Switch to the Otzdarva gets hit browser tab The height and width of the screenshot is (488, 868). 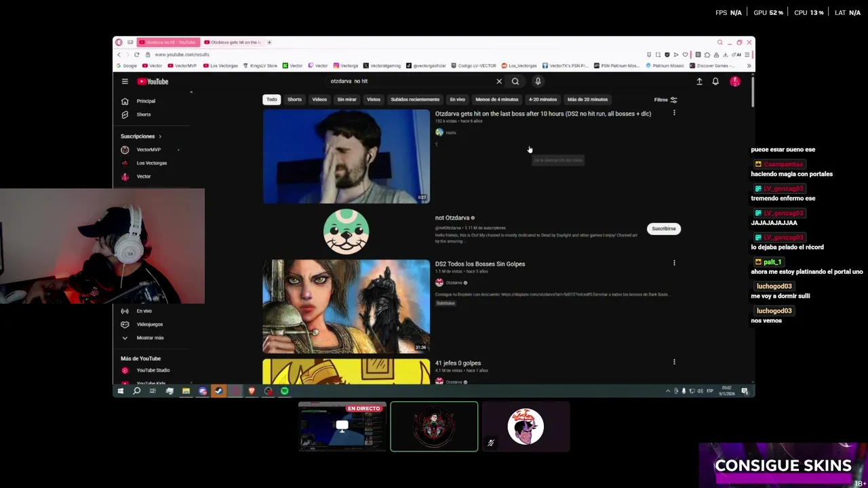coord(233,42)
